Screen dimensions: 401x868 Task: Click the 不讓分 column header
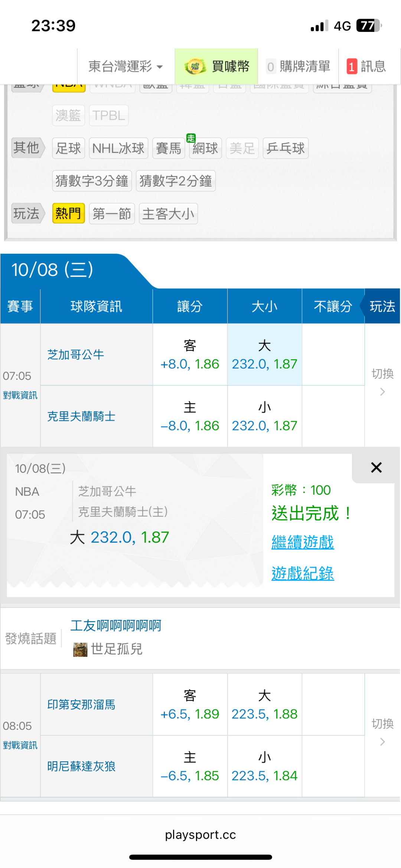333,306
